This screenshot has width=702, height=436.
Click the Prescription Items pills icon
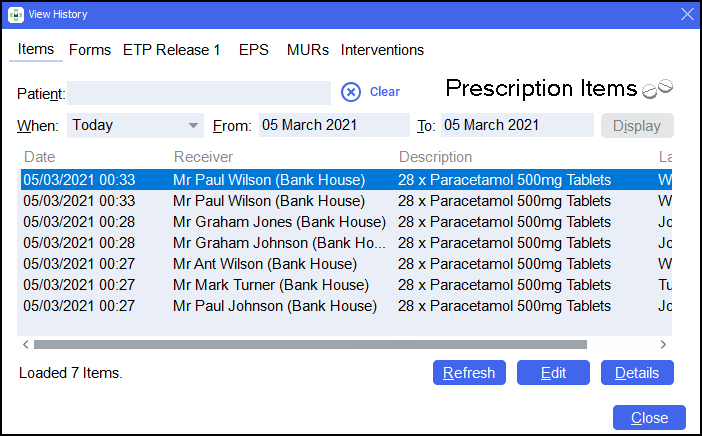tap(657, 89)
